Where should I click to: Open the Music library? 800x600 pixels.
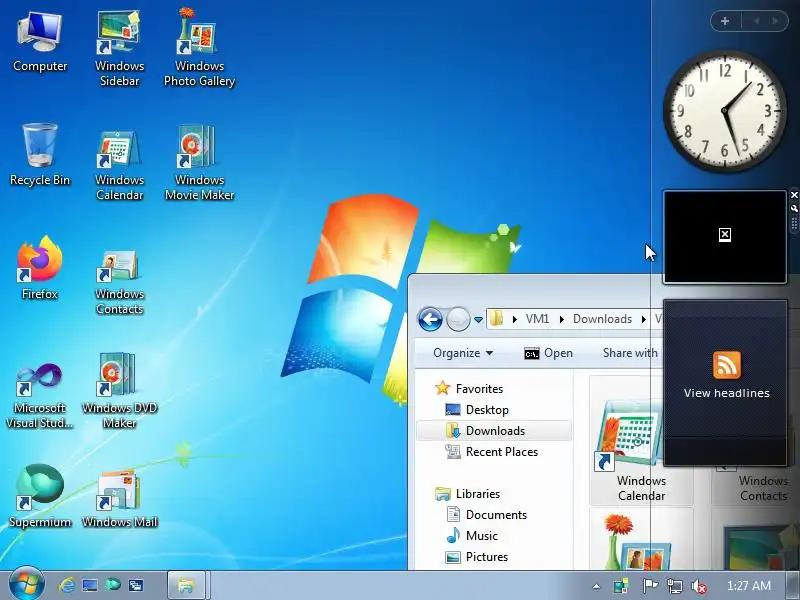coord(482,536)
